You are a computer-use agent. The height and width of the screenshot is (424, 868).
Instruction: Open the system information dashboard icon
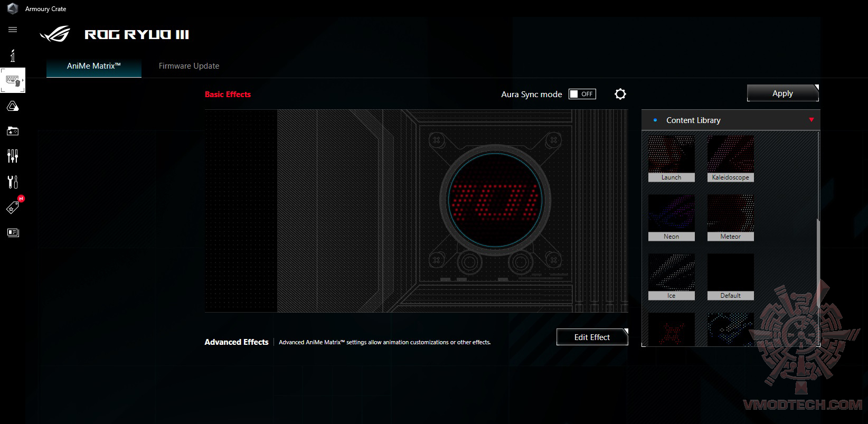[13, 55]
